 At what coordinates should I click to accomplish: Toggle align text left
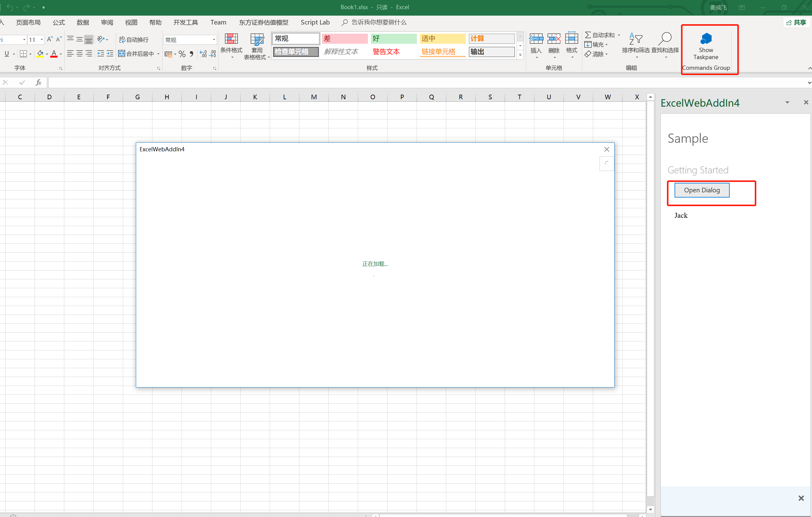click(70, 54)
